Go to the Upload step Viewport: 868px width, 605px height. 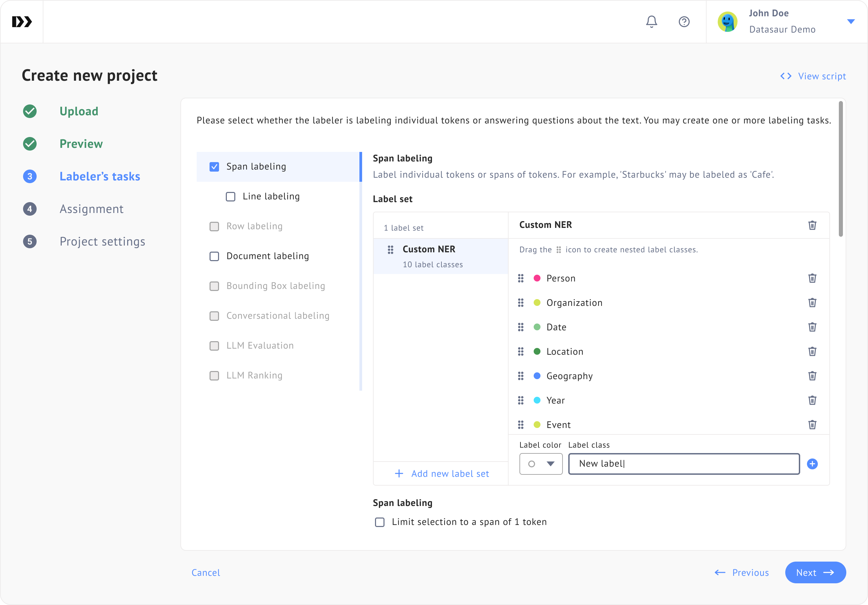[79, 111]
